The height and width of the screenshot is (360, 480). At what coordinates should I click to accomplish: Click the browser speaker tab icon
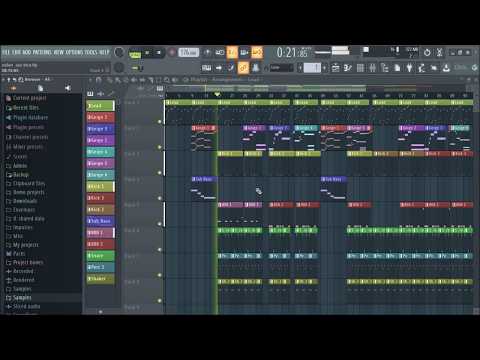68,88
